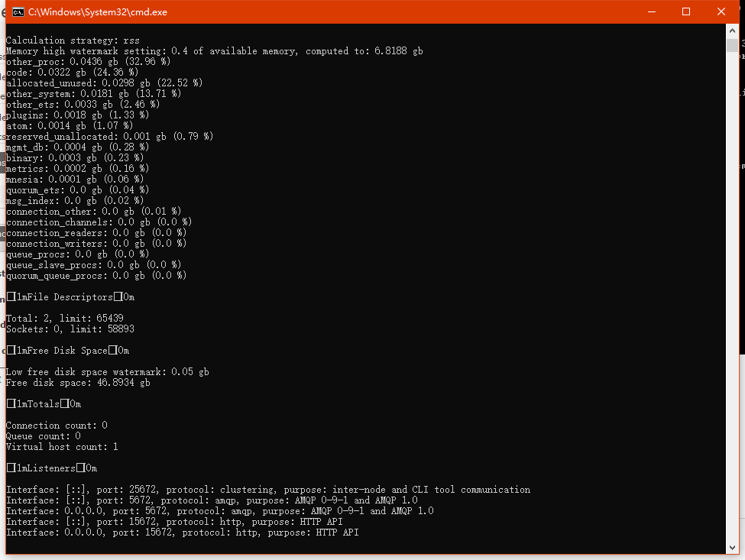Click the port 25672 clustering interface line
Image resolution: width=745 pixels, height=560 pixels.
pyautogui.click(x=267, y=490)
